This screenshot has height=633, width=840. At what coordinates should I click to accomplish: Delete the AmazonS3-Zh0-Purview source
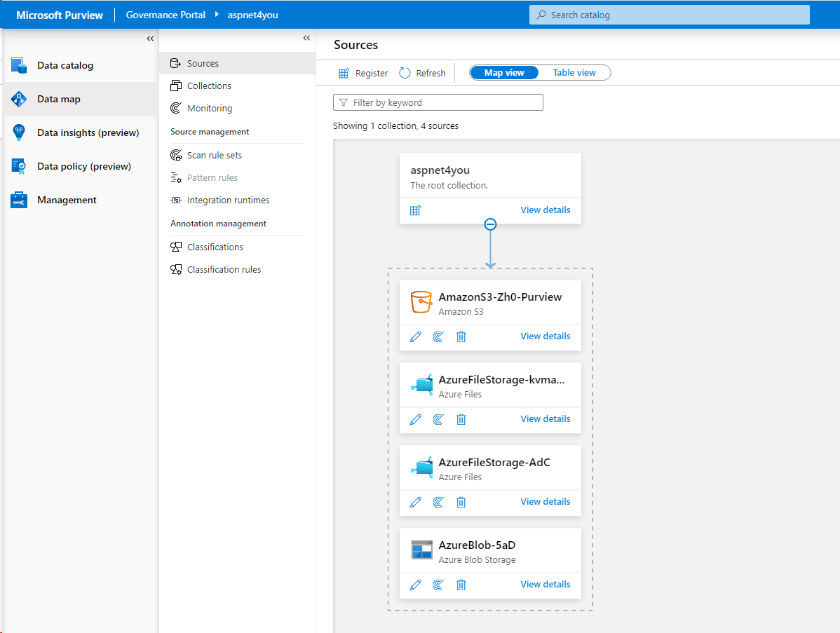[x=461, y=336]
